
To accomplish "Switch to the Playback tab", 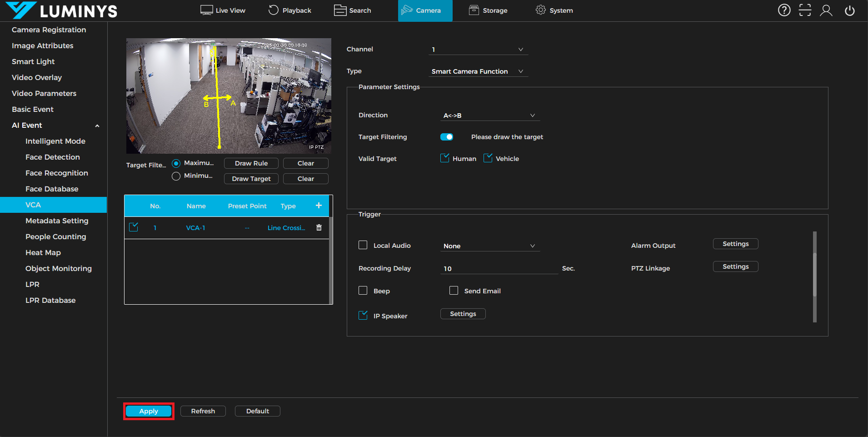I will tap(290, 10).
